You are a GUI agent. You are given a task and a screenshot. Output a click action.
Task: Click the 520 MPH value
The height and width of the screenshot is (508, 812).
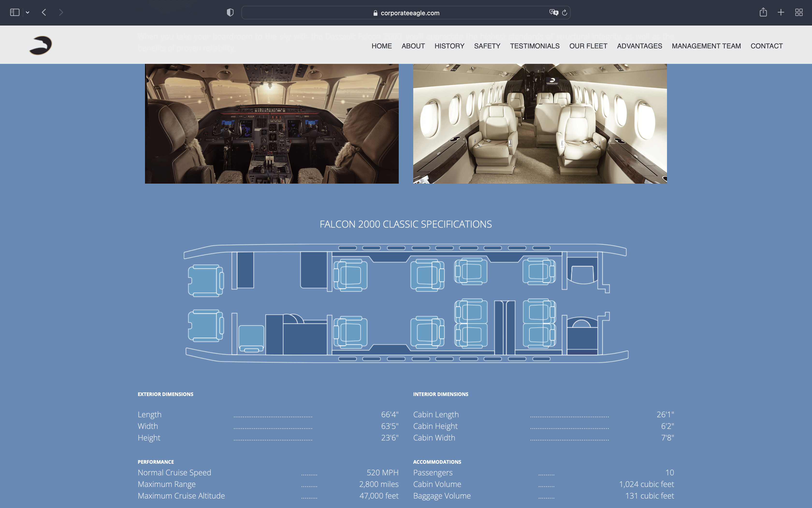(x=383, y=472)
